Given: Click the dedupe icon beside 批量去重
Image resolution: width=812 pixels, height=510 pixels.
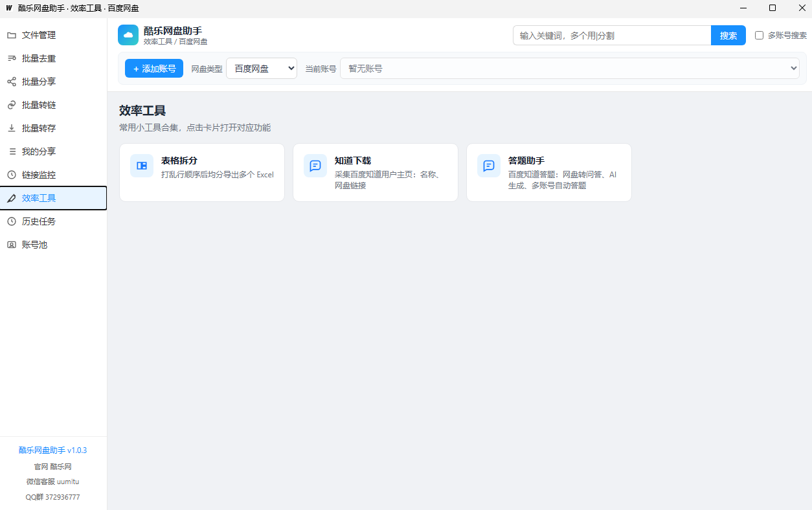Looking at the screenshot, I should (11, 58).
